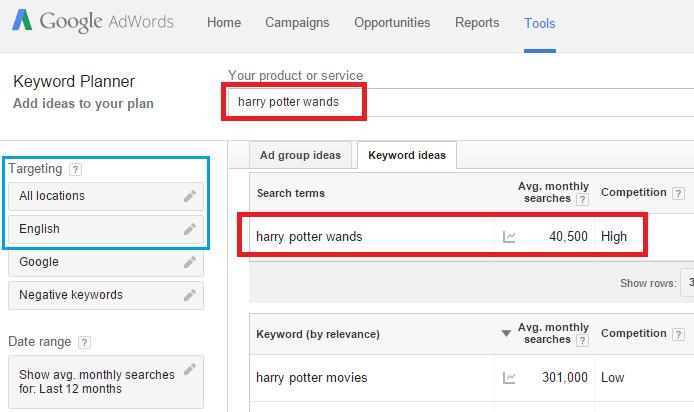Viewport: 694px width, 412px height.
Task: Click the Google AdWords logo
Action: pos(93,22)
